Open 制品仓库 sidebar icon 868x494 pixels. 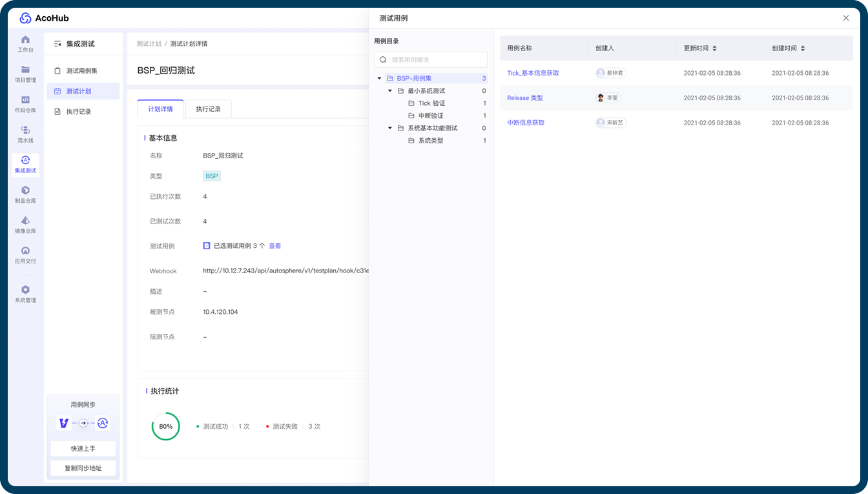25,190
